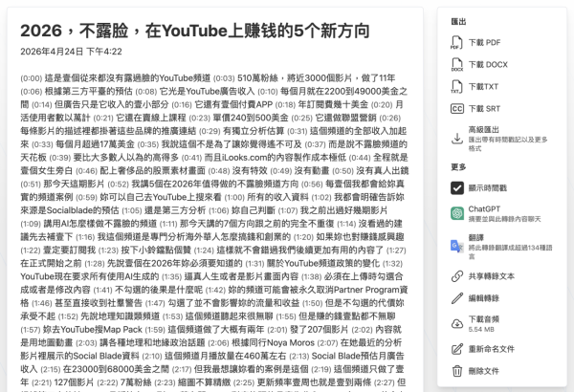
Task: Click the rename file pencil-square icon
Action: [x=457, y=349]
